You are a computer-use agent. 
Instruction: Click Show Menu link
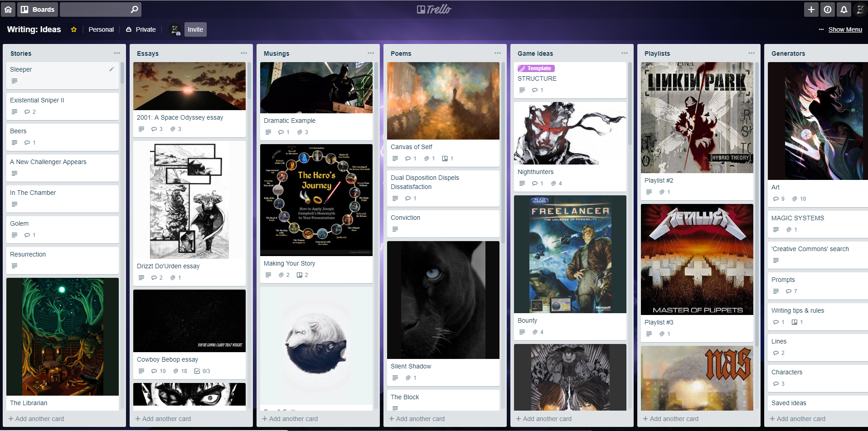845,29
